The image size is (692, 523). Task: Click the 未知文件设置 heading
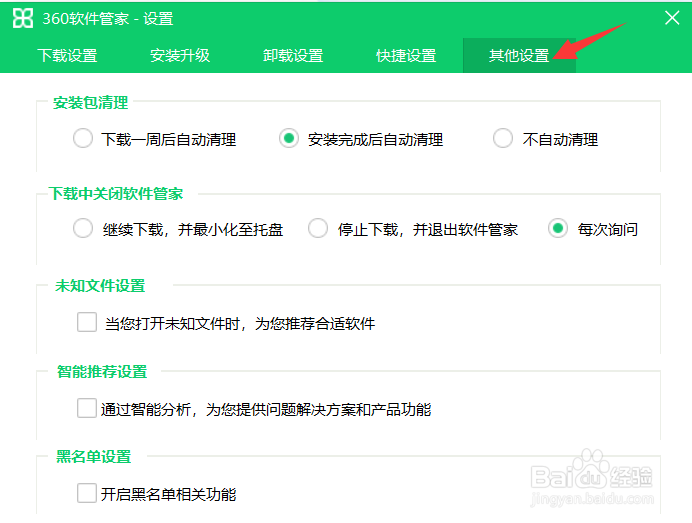tap(100, 286)
